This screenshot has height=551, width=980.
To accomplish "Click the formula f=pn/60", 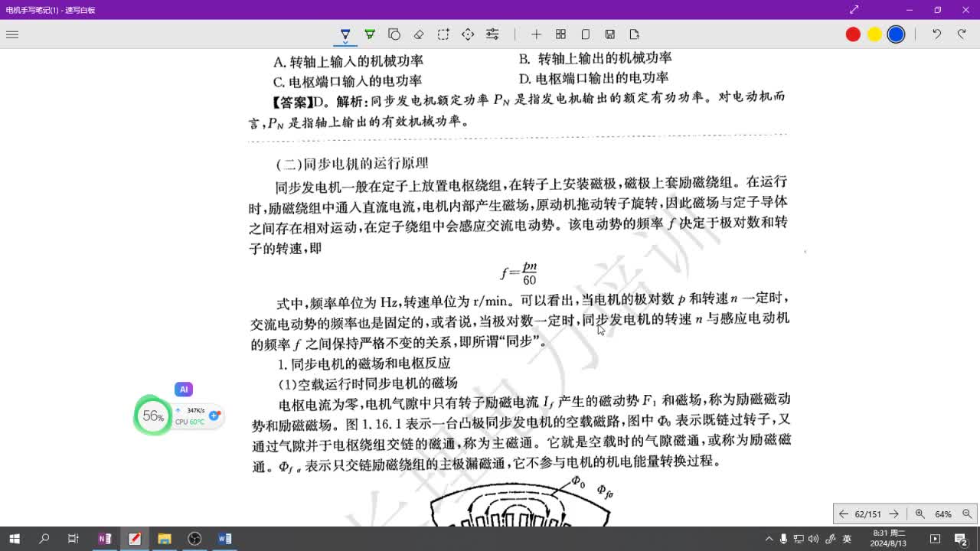I will pyautogui.click(x=519, y=273).
